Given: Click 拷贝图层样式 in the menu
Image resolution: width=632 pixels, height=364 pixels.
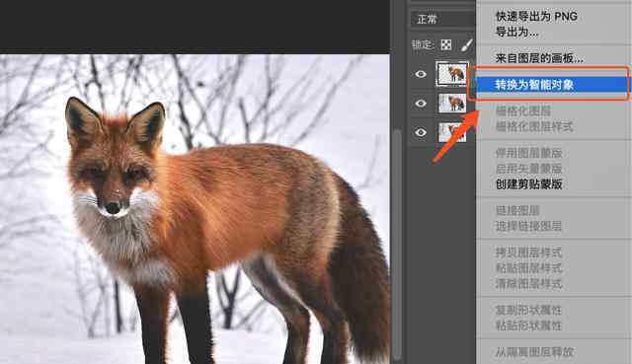Looking at the screenshot, I should (529, 253).
